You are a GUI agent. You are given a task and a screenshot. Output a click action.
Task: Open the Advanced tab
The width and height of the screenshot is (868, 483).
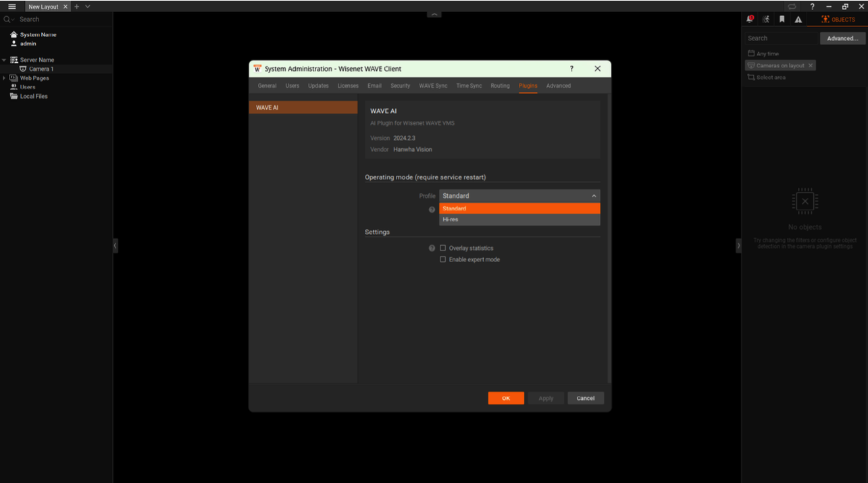(x=559, y=86)
